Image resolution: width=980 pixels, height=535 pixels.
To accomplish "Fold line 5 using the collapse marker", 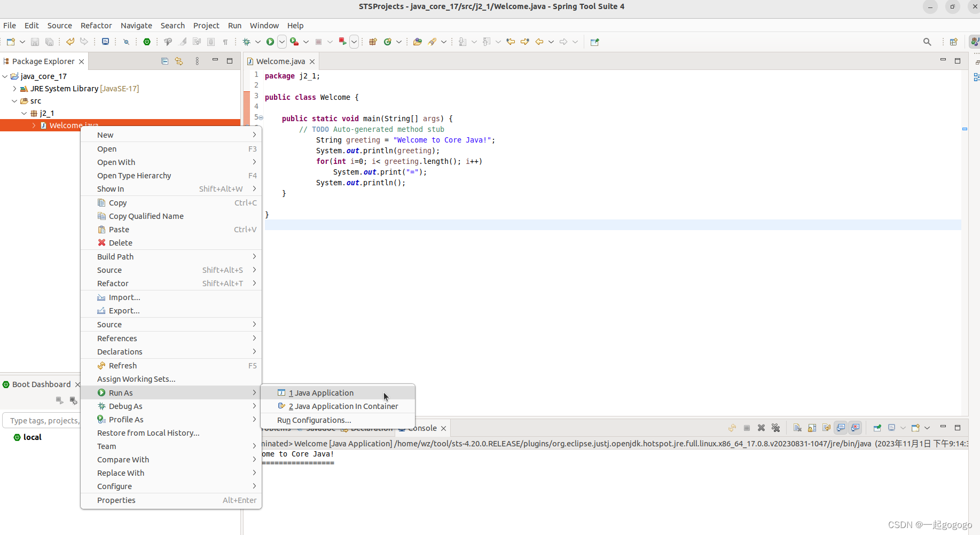I will tap(260, 117).
